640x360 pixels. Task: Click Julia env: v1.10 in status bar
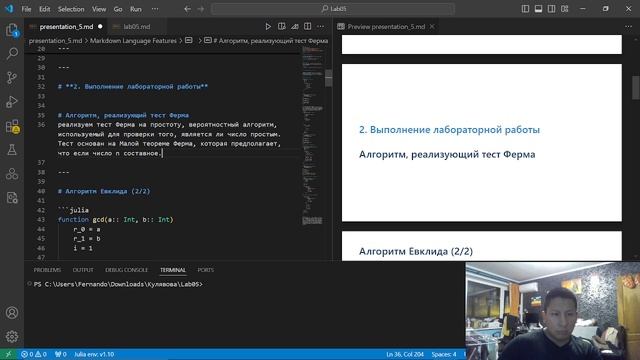pos(94,354)
